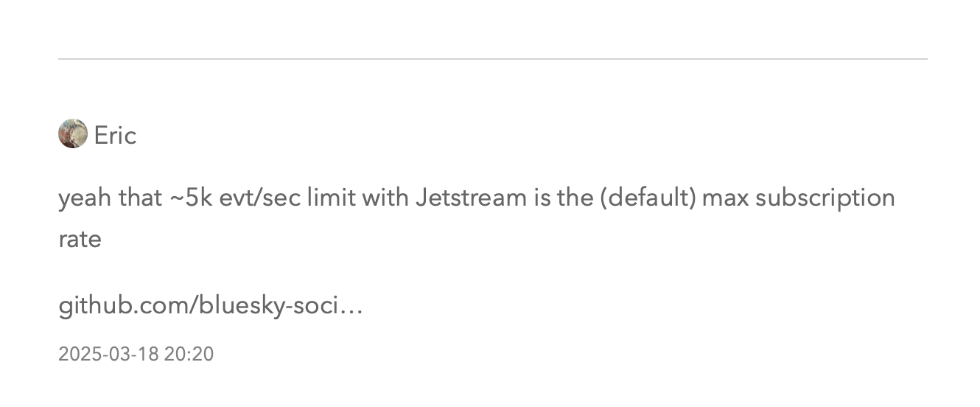Screen dimensions: 980x407
Task: Click the time portion "20:20"
Action: point(189,354)
